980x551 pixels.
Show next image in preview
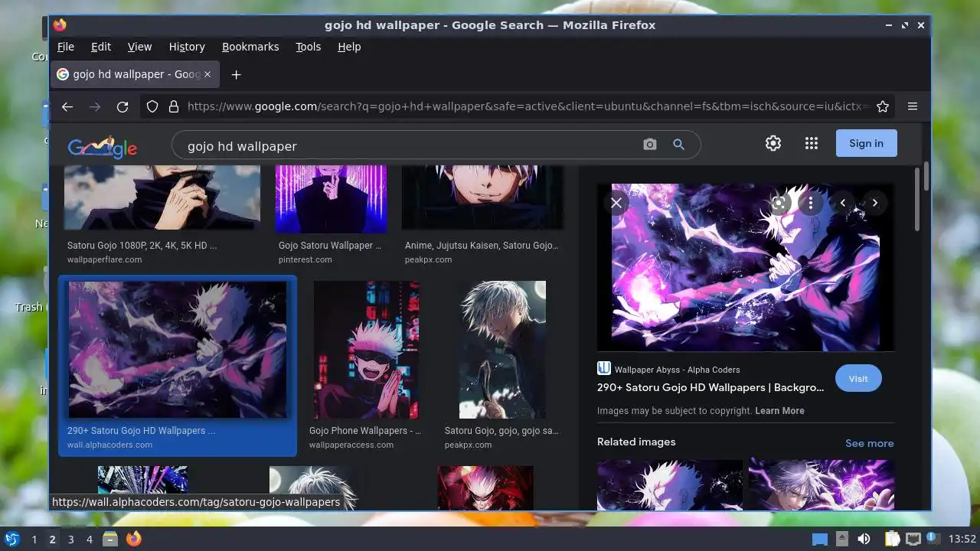point(874,203)
